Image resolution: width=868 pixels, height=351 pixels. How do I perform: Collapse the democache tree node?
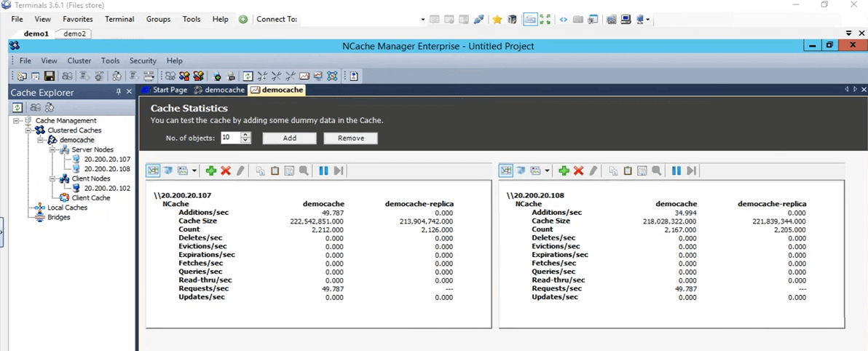click(40, 140)
